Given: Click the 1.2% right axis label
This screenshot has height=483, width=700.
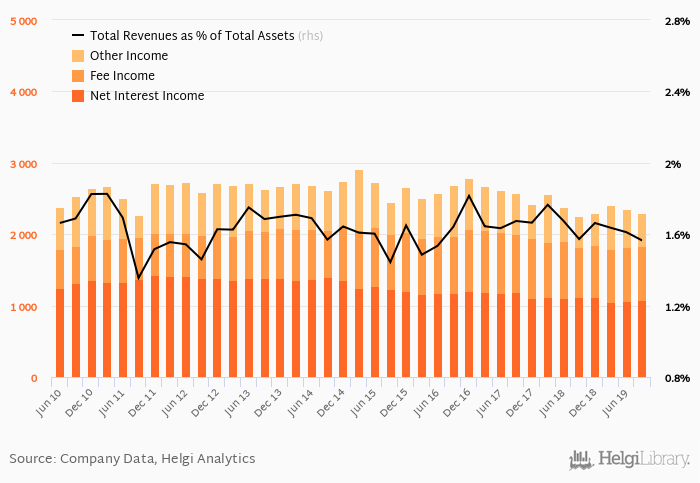Looking at the screenshot, I should [678, 307].
